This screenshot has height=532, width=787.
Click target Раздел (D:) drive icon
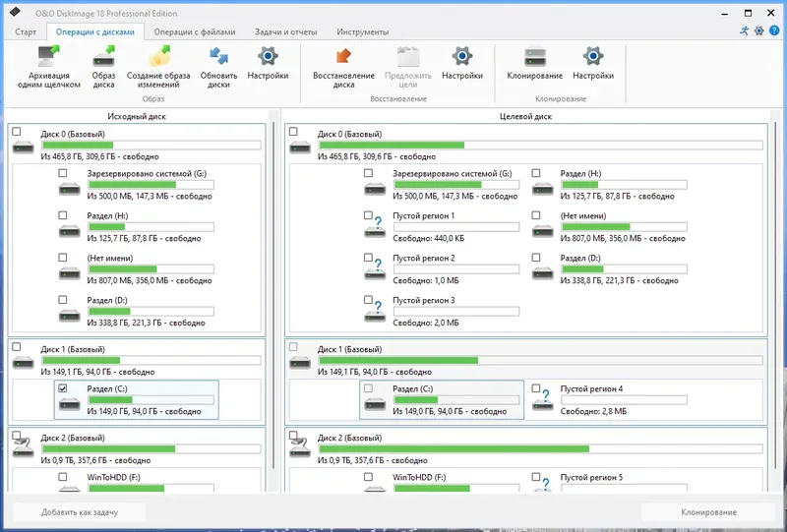pos(543,273)
